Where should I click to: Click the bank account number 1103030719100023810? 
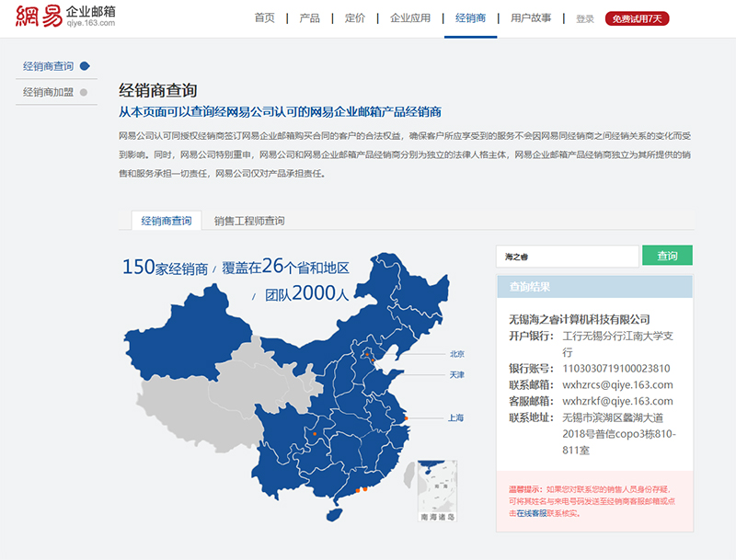click(x=616, y=368)
